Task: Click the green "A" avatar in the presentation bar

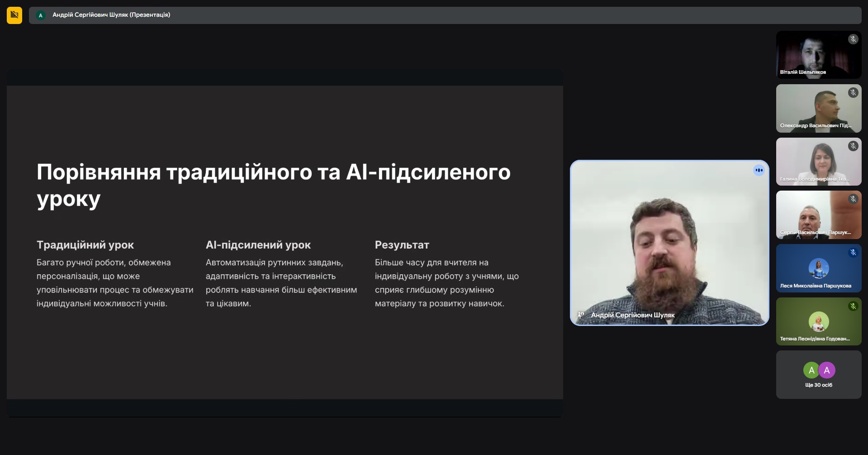Action: pos(41,15)
